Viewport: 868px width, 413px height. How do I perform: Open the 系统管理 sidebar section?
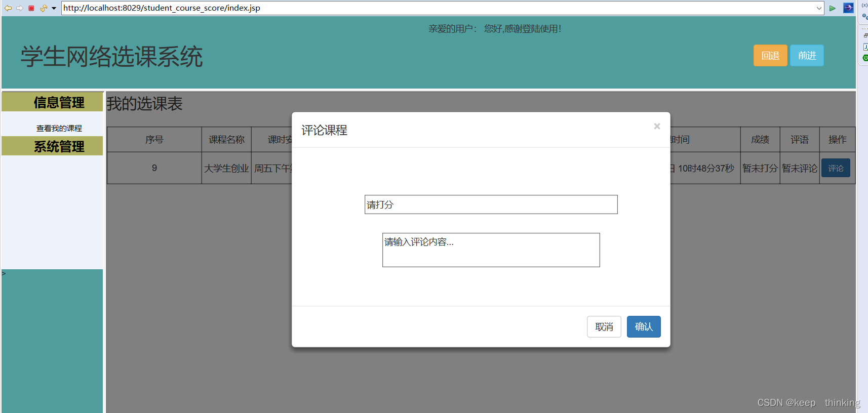[52, 146]
